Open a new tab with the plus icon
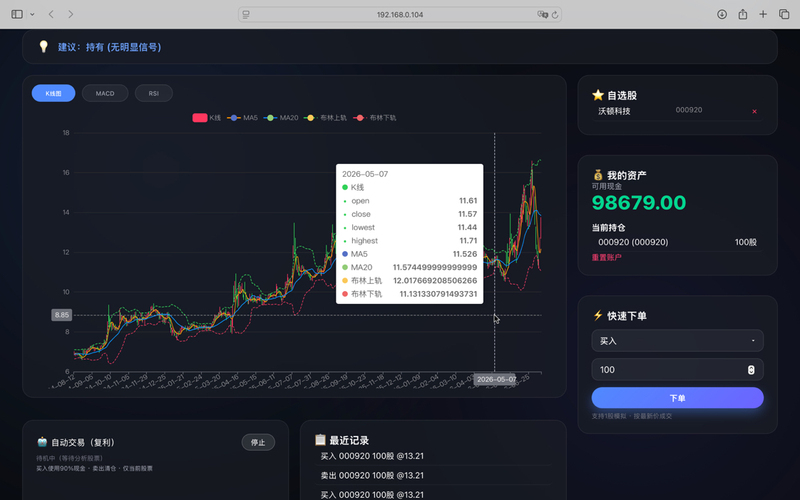This screenshot has height=500, width=800. [763, 14]
